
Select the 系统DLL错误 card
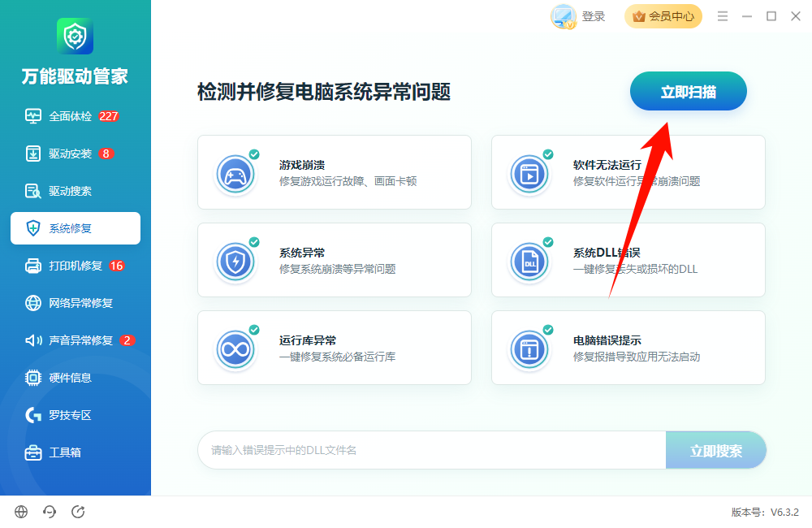(x=628, y=260)
